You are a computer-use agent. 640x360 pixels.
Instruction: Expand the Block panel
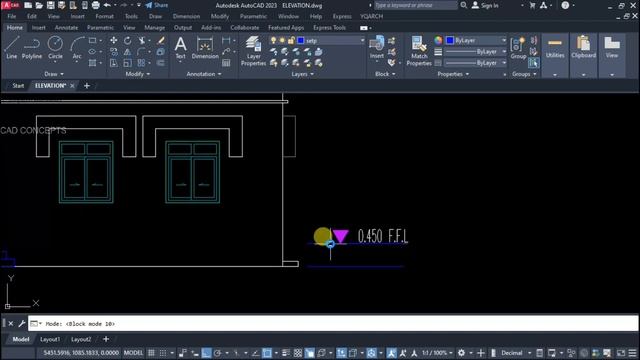click(385, 74)
